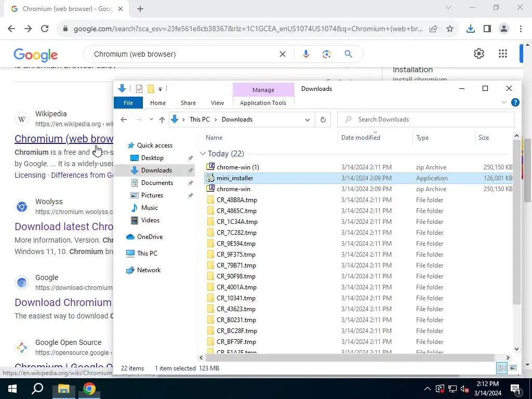The image size is (532, 399).
Task: Open Wikipedia Chromium (web browser) link
Action: coord(64,138)
